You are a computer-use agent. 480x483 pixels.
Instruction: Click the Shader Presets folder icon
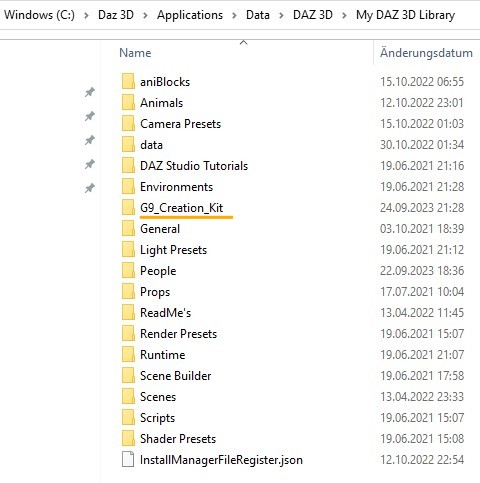pyautogui.click(x=128, y=439)
